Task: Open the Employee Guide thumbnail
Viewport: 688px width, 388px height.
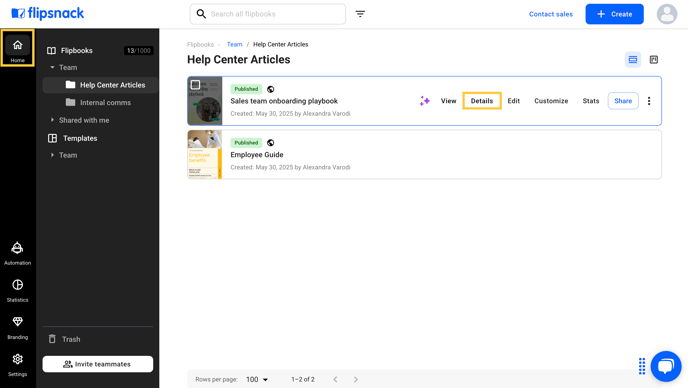Action: pos(205,154)
